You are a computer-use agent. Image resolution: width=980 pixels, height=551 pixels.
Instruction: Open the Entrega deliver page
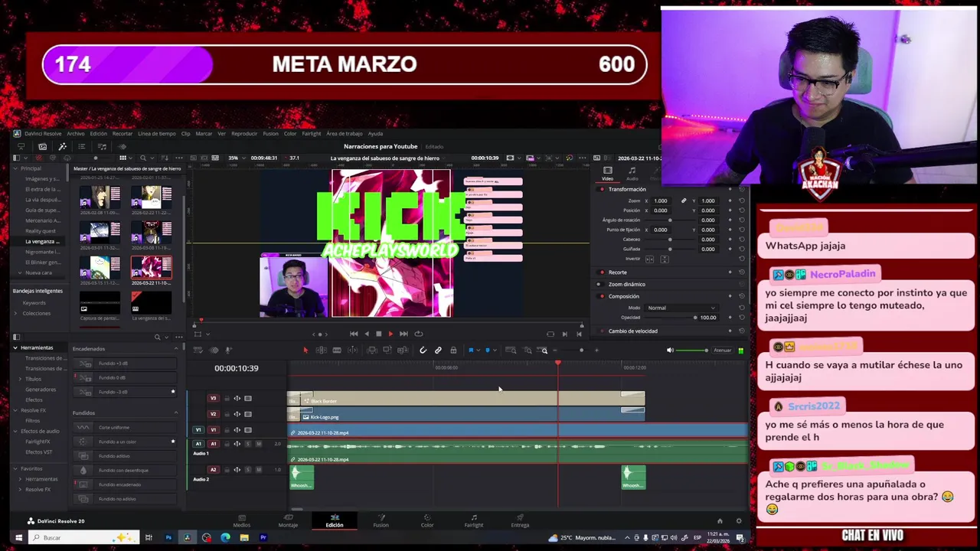[520, 520]
